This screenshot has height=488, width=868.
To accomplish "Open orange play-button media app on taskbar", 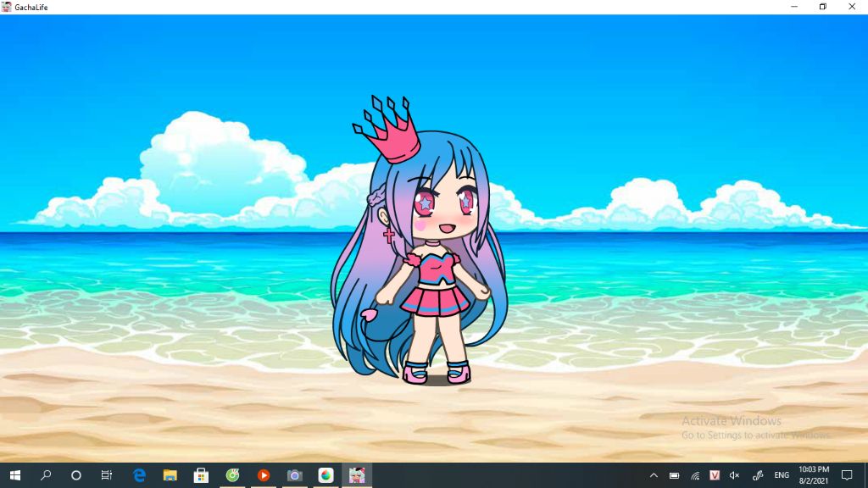I will 264,475.
